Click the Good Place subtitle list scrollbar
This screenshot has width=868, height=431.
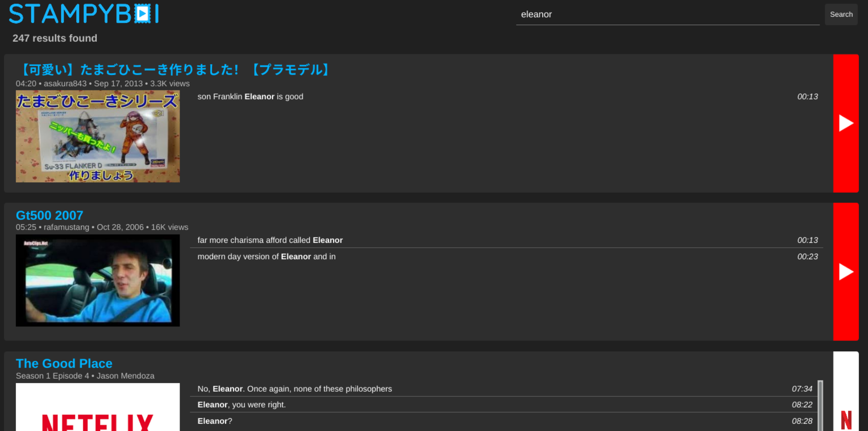[x=821, y=406]
